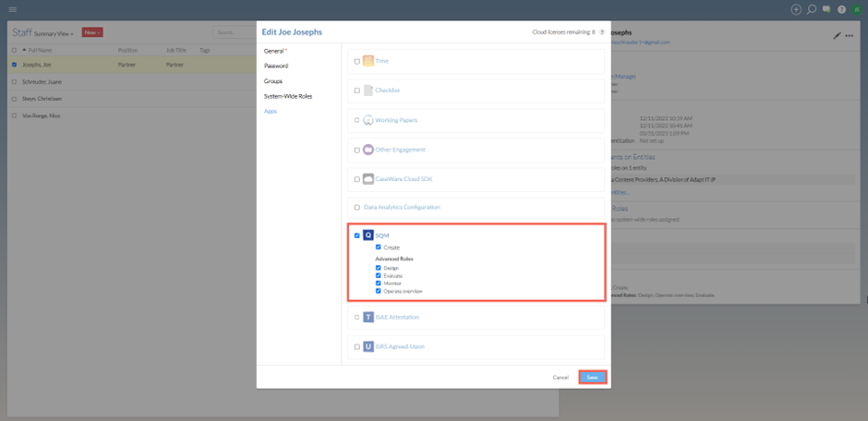The width and height of the screenshot is (868, 421).
Task: Click the help question mark icon in the header
Action: point(841,9)
